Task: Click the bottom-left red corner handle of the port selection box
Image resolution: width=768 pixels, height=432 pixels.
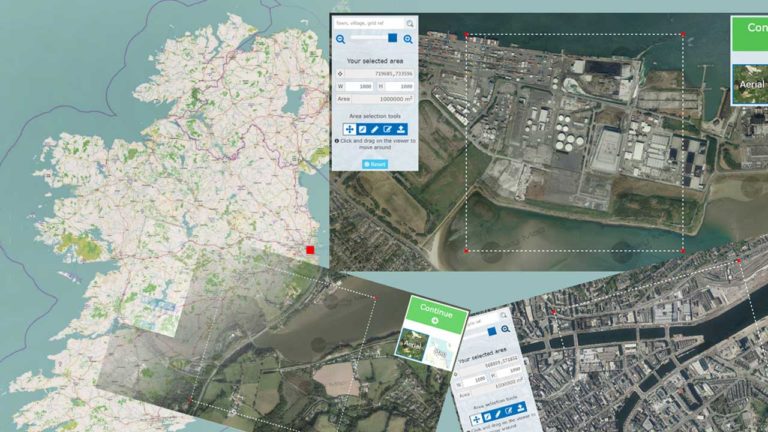Action: coord(466,251)
